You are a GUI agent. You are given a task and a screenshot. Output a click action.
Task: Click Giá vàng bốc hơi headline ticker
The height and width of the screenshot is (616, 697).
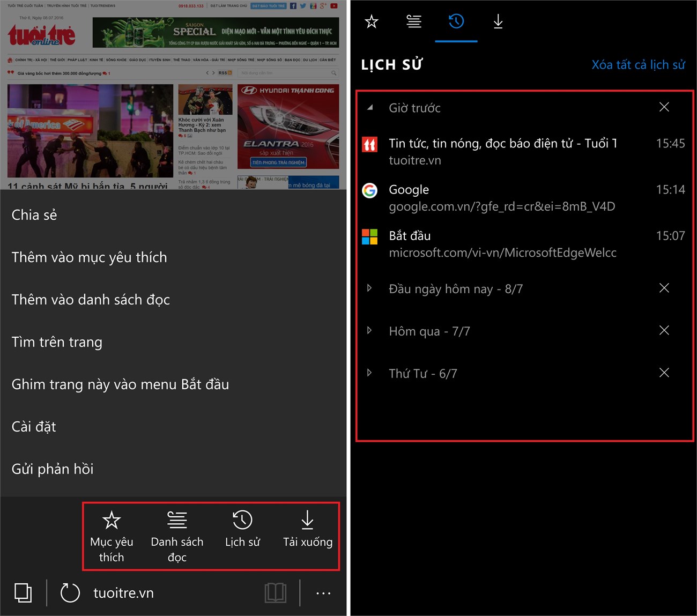tap(60, 73)
